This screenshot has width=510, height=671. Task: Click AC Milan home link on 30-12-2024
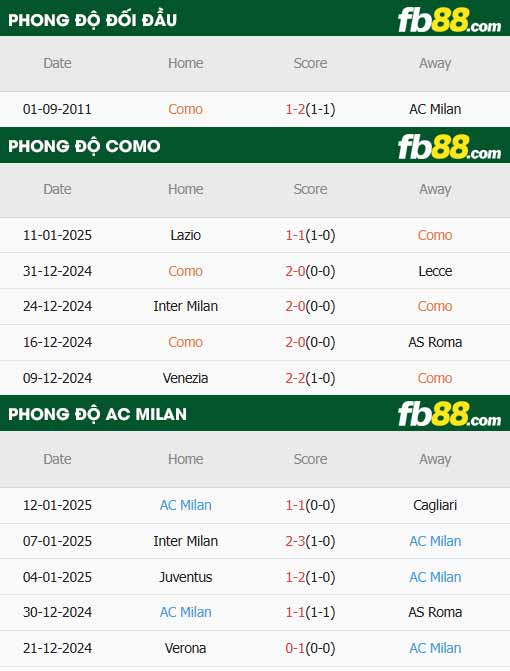tap(185, 612)
